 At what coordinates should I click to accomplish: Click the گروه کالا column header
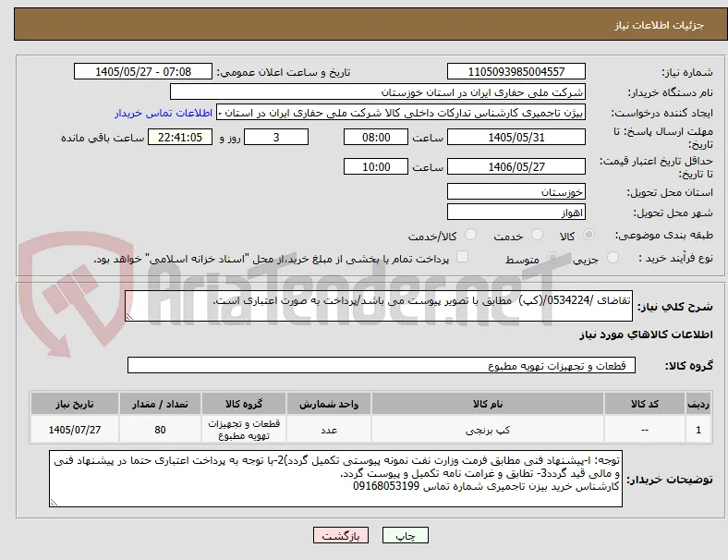[x=244, y=404]
